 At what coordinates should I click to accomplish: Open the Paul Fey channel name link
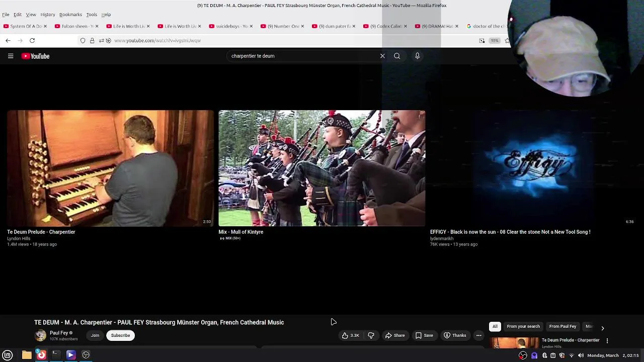(59, 333)
